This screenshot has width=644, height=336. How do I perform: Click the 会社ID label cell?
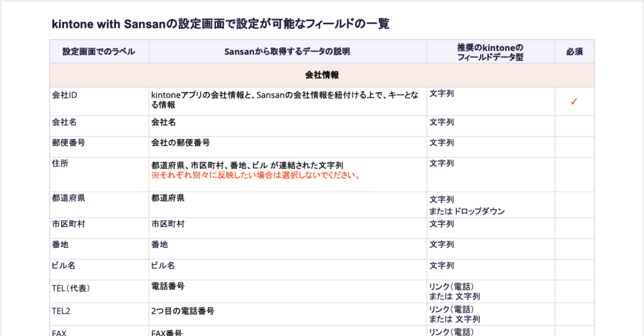click(x=64, y=94)
